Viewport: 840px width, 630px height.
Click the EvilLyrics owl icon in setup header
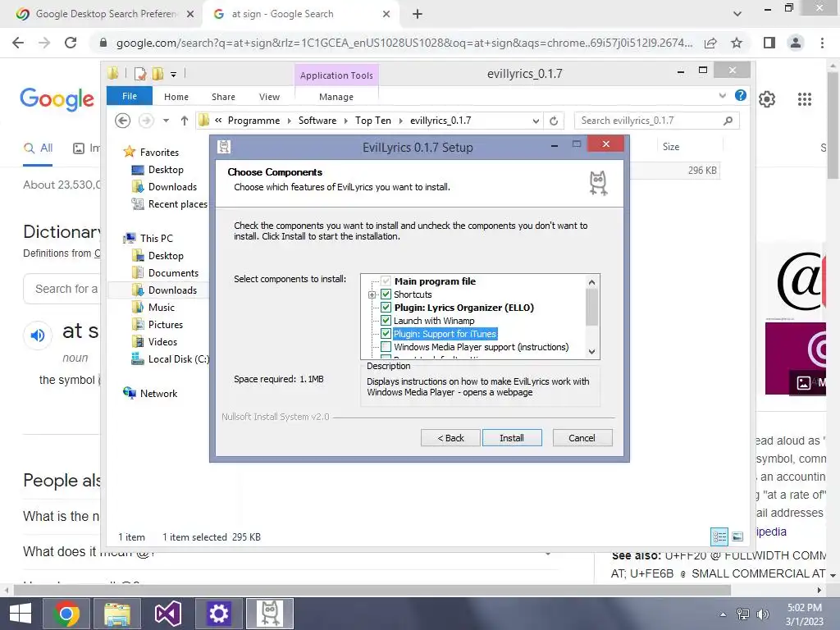pos(598,183)
